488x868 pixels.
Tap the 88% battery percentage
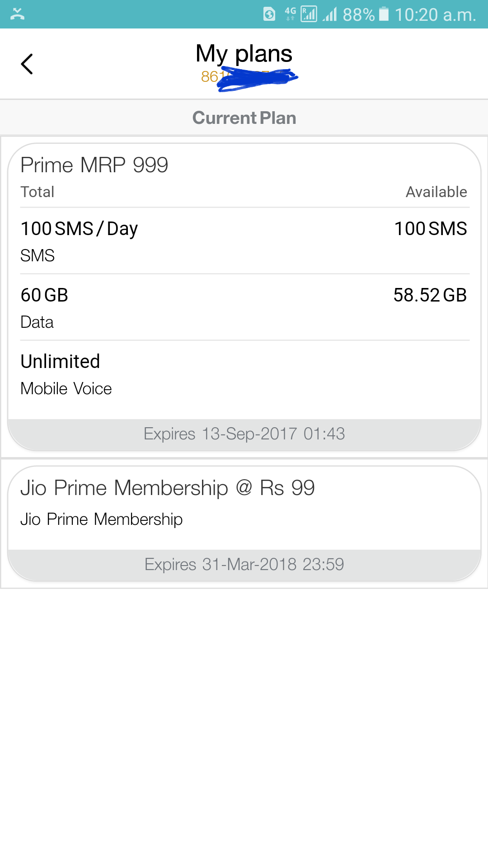click(x=359, y=14)
